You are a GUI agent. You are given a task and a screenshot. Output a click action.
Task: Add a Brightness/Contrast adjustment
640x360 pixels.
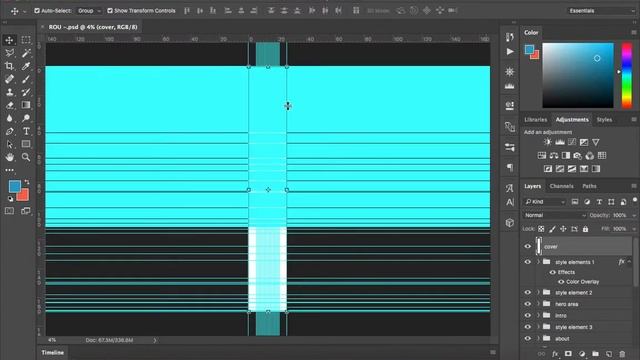tap(548, 142)
